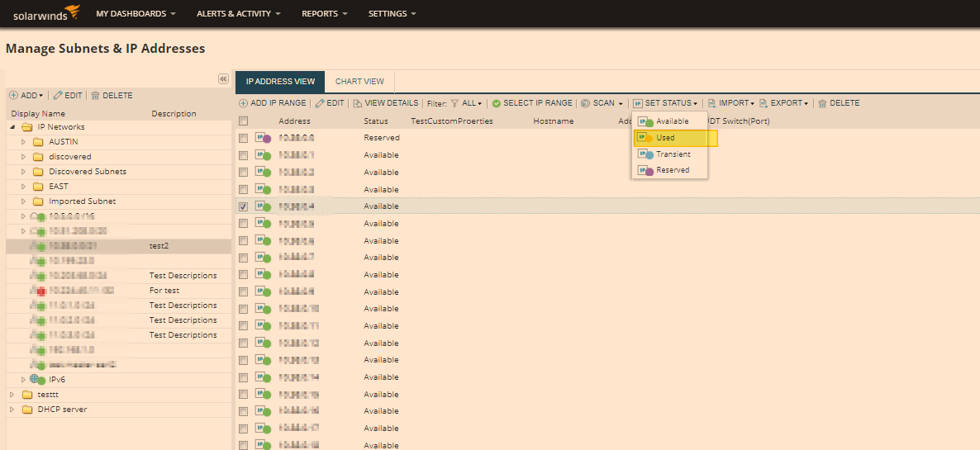Click the Hostname column header

click(553, 121)
